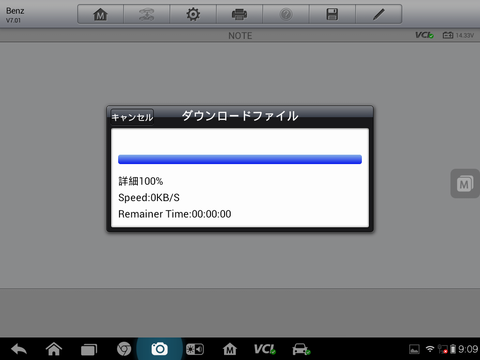Click the ダウンロードファイル dialog title
The height and width of the screenshot is (360, 480).
point(240,116)
